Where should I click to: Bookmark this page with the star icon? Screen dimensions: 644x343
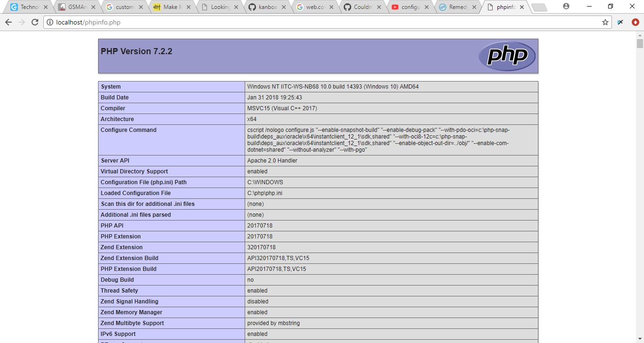[x=605, y=22]
